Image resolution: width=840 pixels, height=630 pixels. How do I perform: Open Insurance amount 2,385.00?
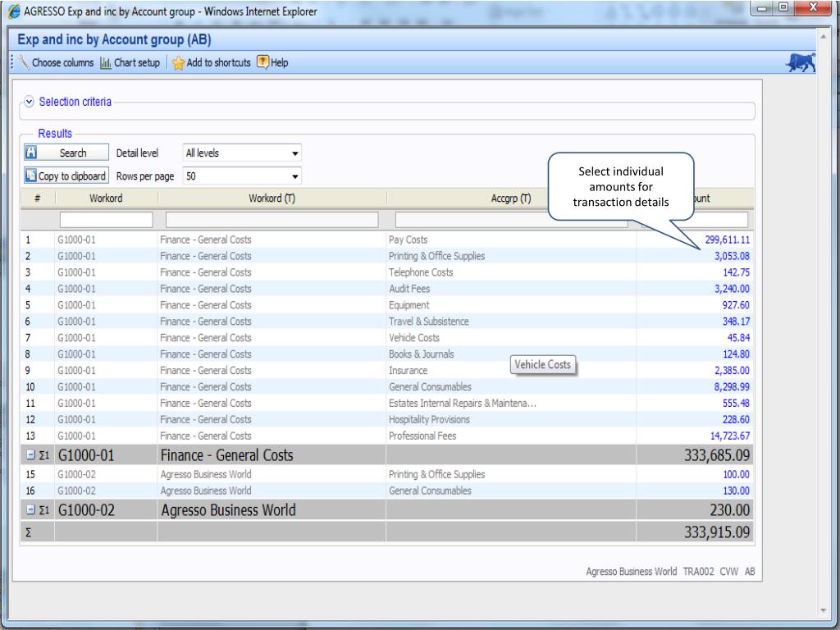point(732,370)
